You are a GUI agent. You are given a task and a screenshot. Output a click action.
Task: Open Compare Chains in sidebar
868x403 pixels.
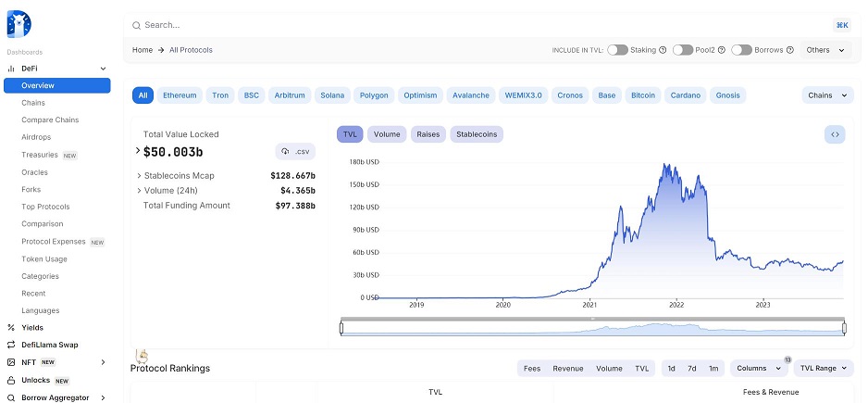coord(50,120)
